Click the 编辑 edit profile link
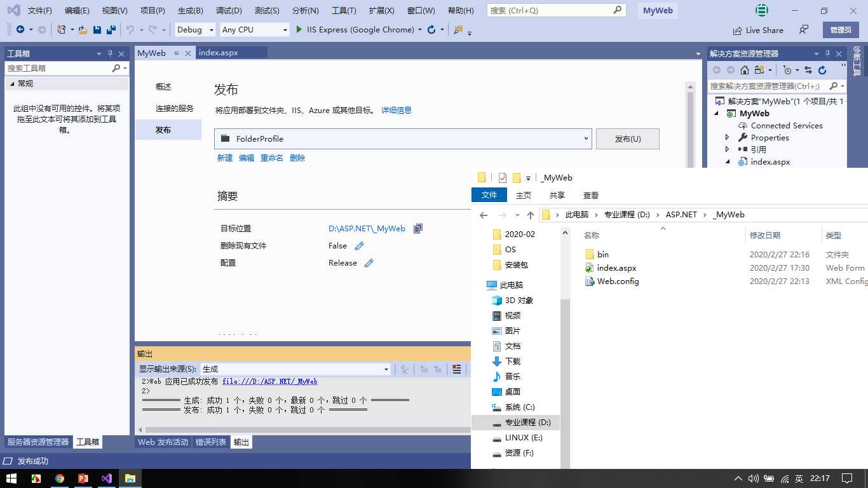 247,158
